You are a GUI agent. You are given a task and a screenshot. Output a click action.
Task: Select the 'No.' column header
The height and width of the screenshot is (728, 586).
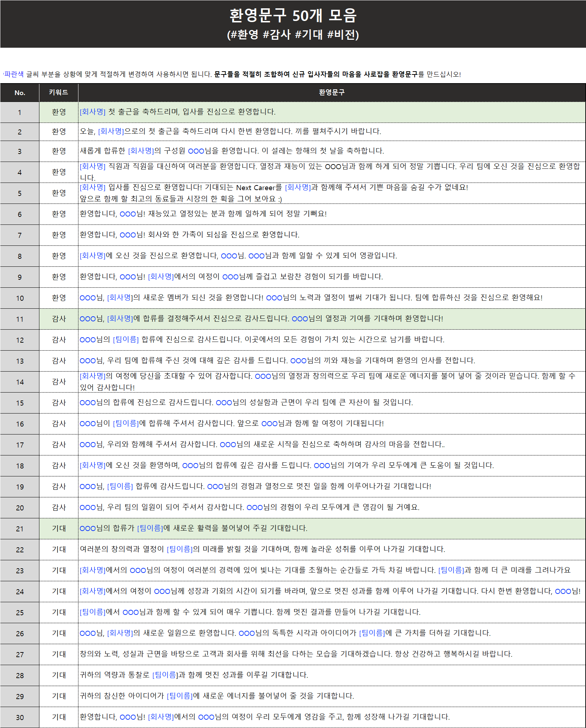(20, 93)
